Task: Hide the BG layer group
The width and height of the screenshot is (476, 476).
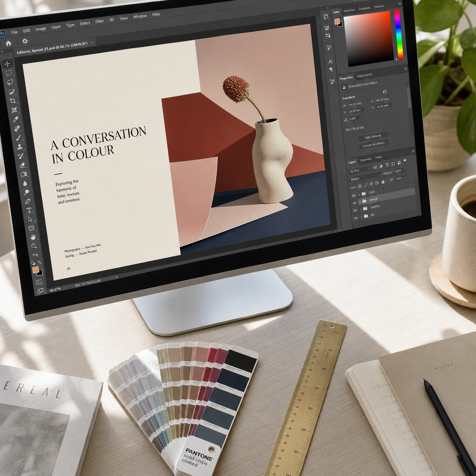Action: [x=356, y=218]
